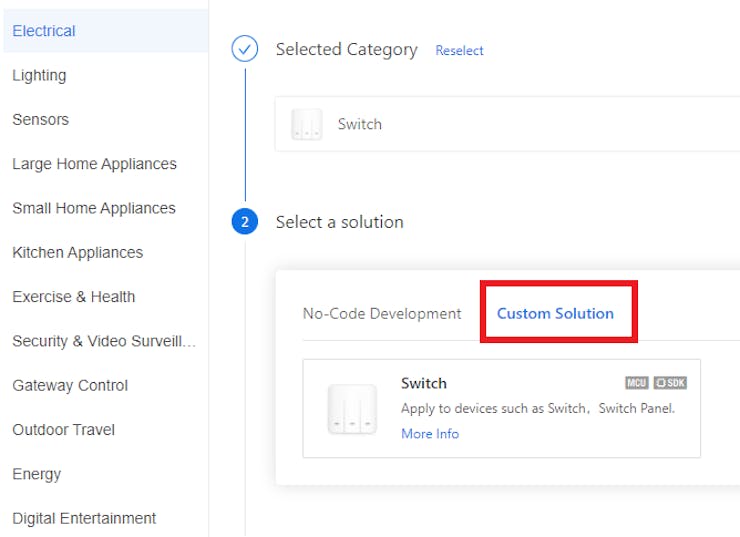Click the step 2 circle indicator
Screen dimensions: 740x537
(245, 222)
